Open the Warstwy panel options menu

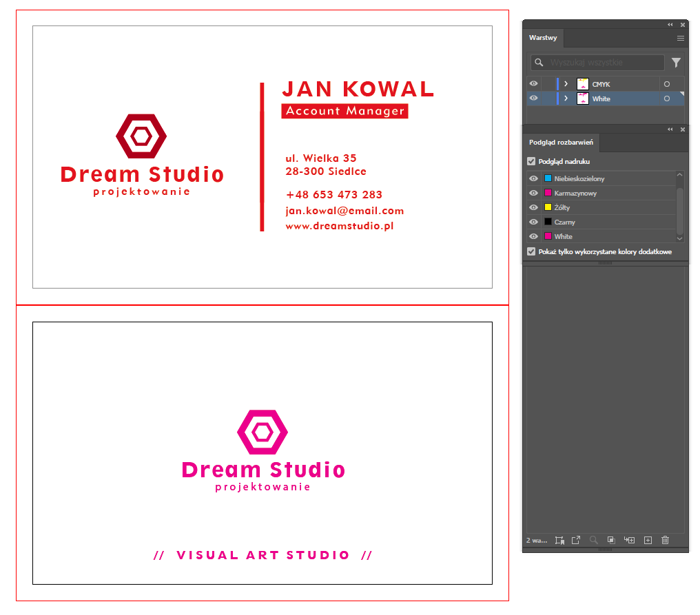(x=680, y=38)
